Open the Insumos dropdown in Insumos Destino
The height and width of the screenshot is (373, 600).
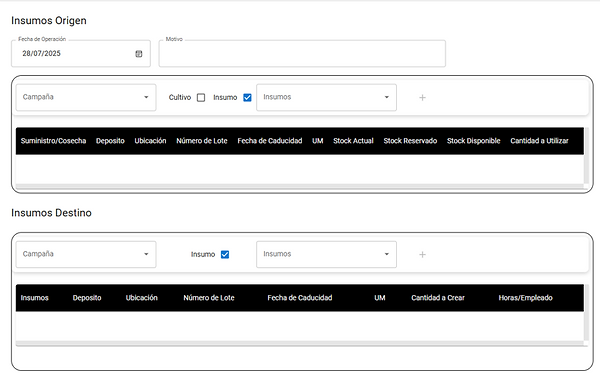(x=326, y=254)
